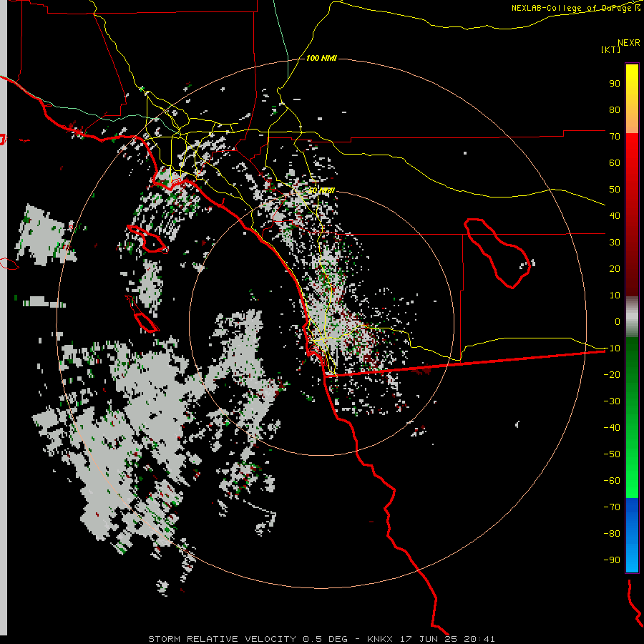The width and height of the screenshot is (644, 644).
Task: Click the -10 value on velocity scale
Action: pyautogui.click(x=612, y=348)
